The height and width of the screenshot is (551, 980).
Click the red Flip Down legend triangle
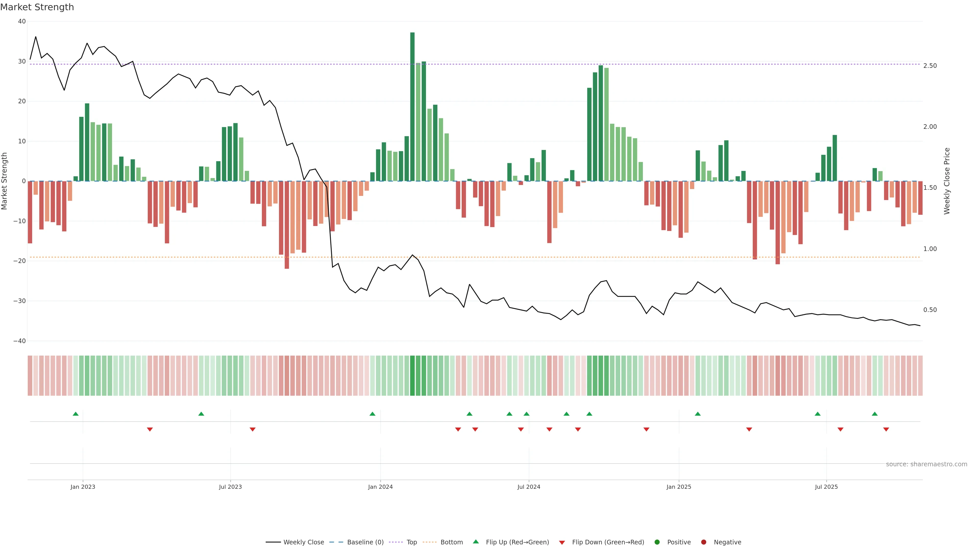point(562,543)
